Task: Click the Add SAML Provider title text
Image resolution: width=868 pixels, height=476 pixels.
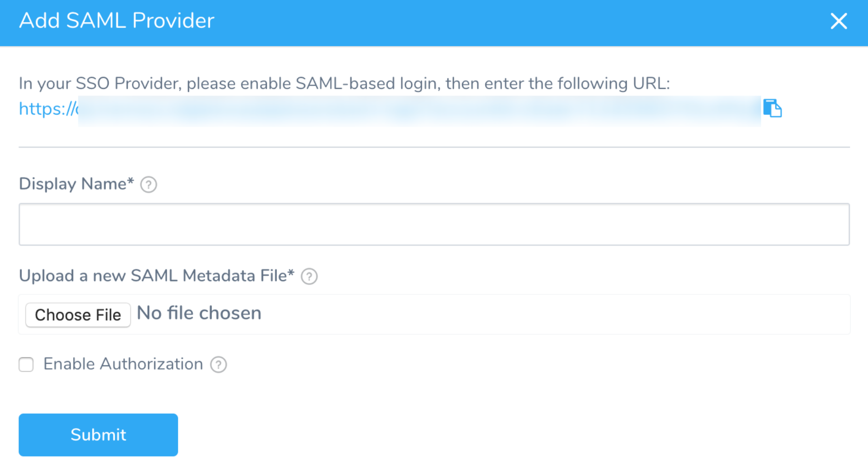Action: point(117,21)
